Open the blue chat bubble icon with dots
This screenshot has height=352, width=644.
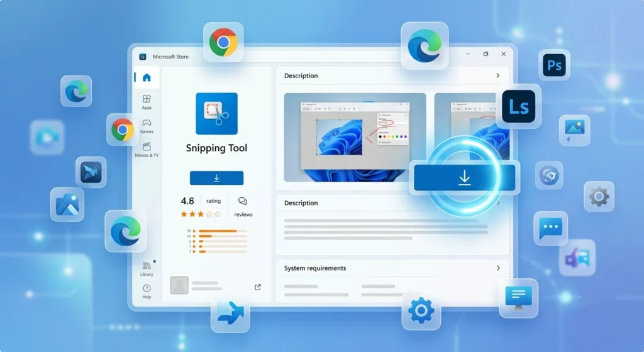tap(551, 228)
